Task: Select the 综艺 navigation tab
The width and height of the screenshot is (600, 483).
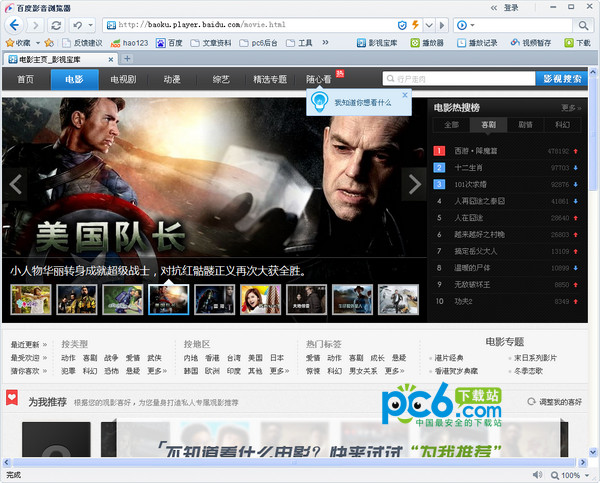Action: click(x=221, y=79)
